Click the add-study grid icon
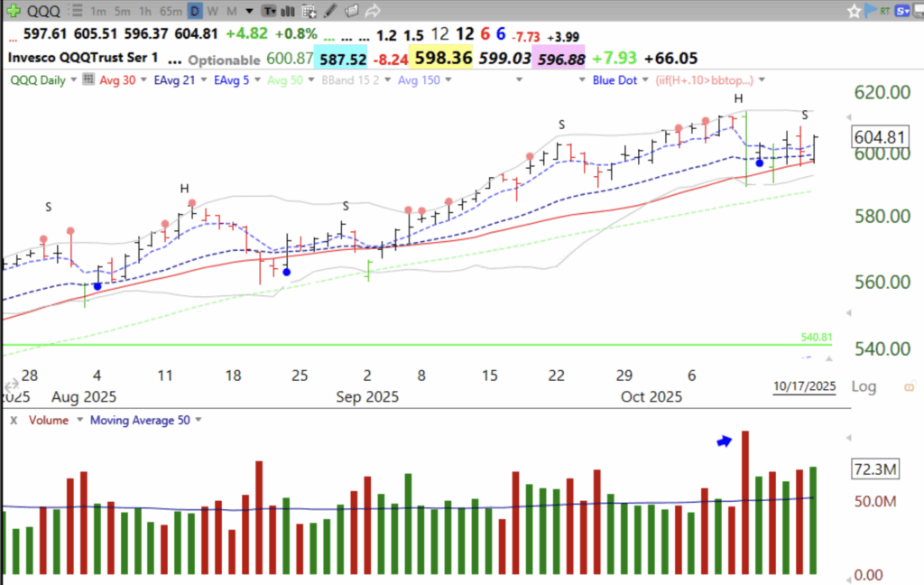Viewport: 924px width, 585px height. [308, 11]
